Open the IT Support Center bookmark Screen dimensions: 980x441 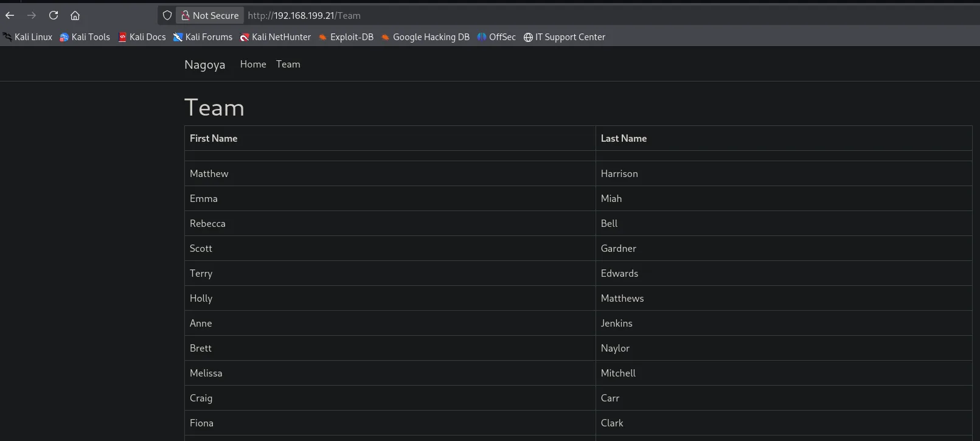(x=565, y=37)
